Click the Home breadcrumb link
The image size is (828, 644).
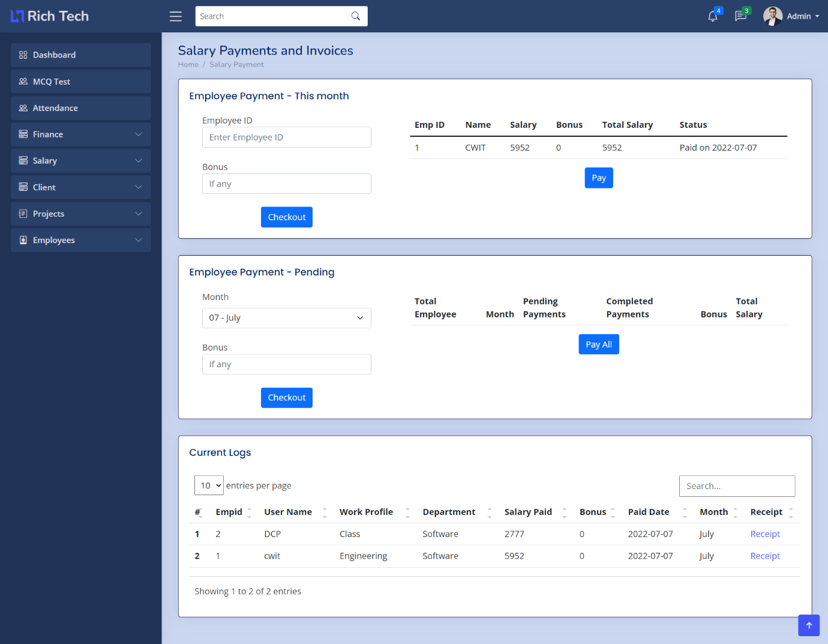188,64
